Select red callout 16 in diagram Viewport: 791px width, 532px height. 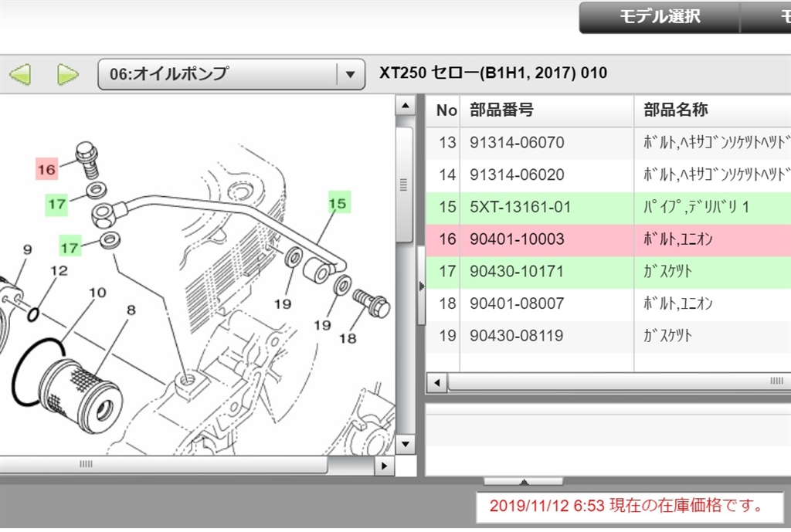click(47, 169)
